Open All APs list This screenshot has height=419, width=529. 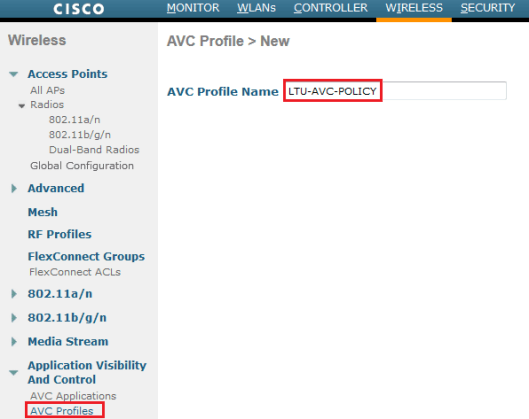(x=47, y=90)
